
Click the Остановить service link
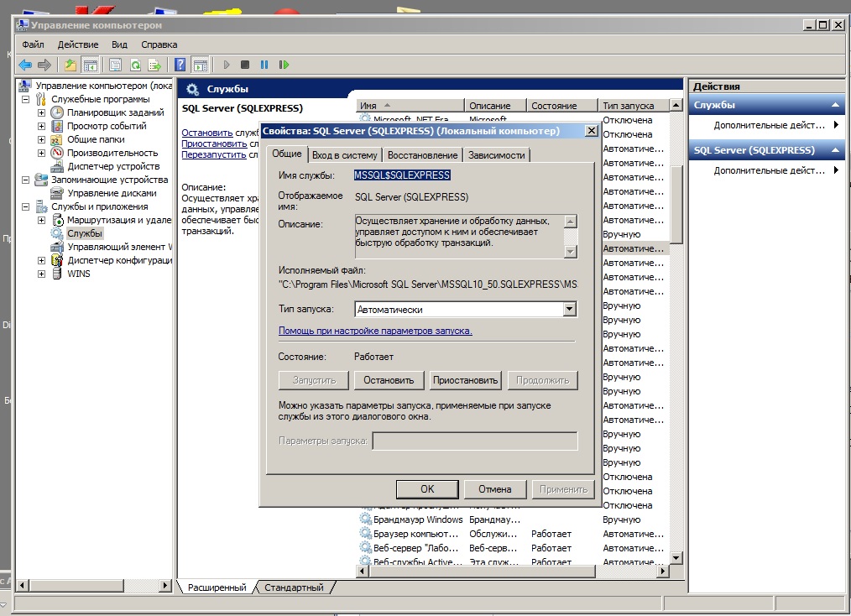click(x=206, y=133)
